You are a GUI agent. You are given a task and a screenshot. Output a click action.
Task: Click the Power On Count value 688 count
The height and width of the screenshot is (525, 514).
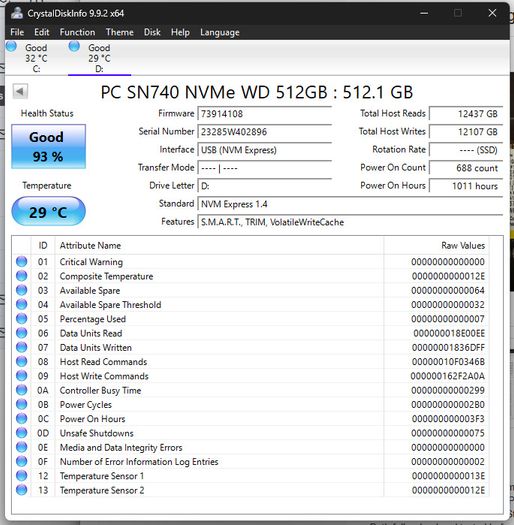coord(466,168)
